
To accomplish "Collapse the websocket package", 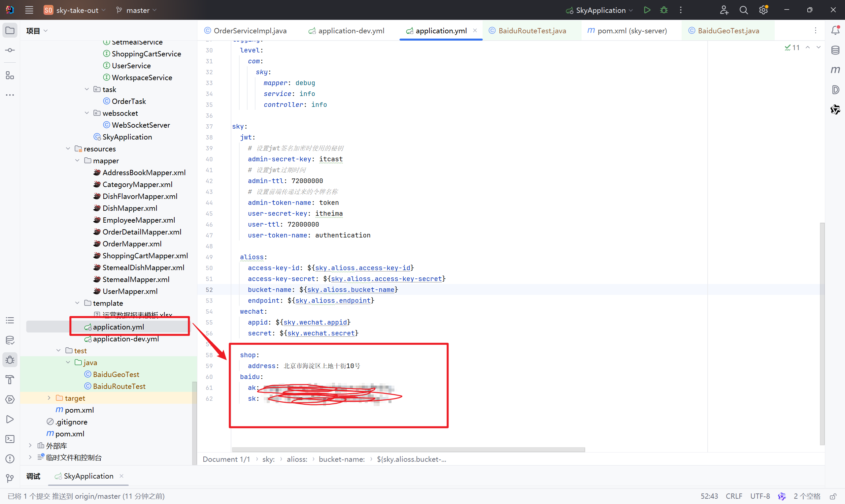I will coord(86,113).
